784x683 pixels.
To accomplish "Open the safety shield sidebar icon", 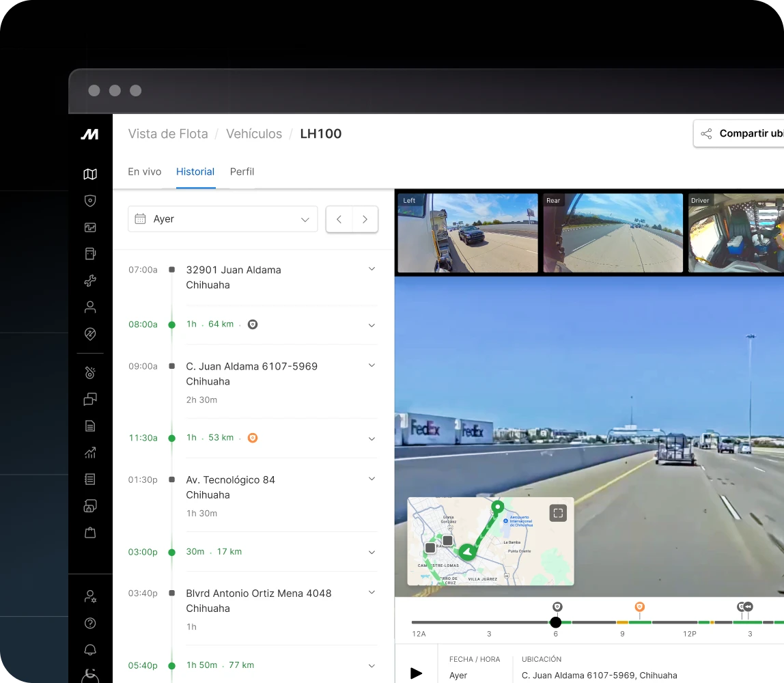I will (90, 201).
